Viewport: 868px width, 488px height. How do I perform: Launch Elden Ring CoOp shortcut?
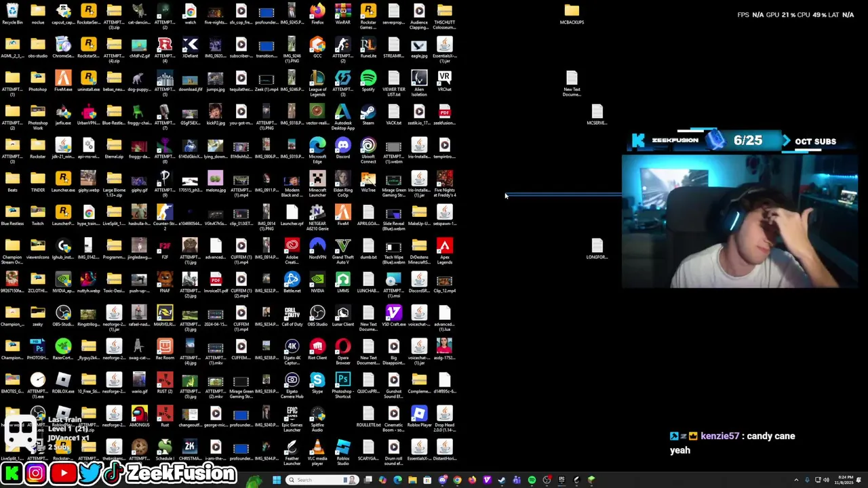[x=343, y=184]
